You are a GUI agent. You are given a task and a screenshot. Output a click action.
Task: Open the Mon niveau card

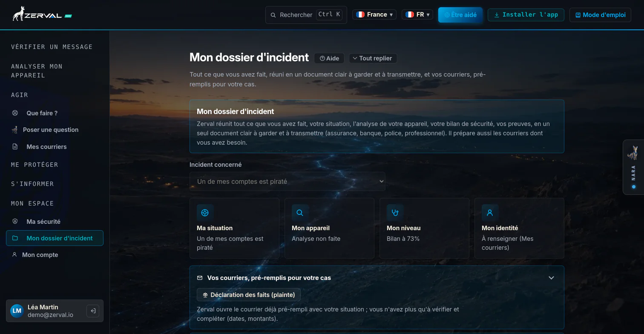point(424,228)
